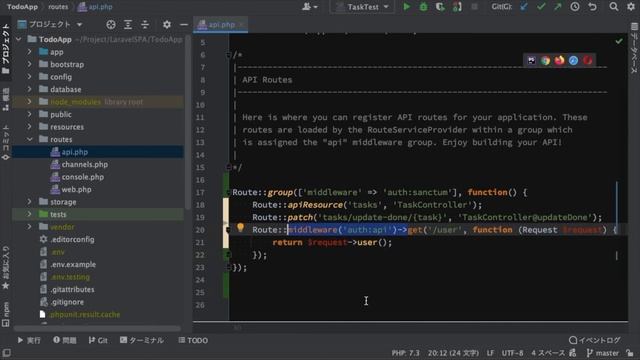The width and height of the screenshot is (640, 360).
Task: Push commits with green arrow
Action: [557, 7]
